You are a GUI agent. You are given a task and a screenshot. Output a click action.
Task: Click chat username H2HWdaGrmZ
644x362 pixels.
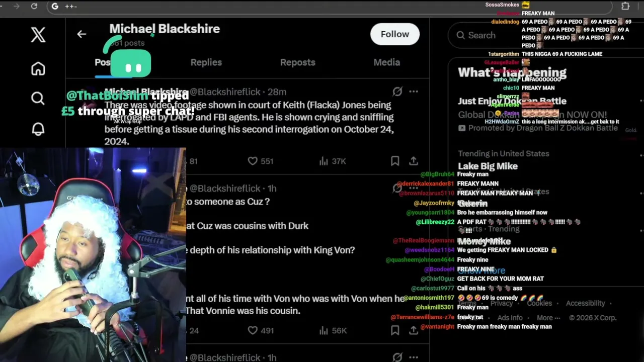coord(502,122)
